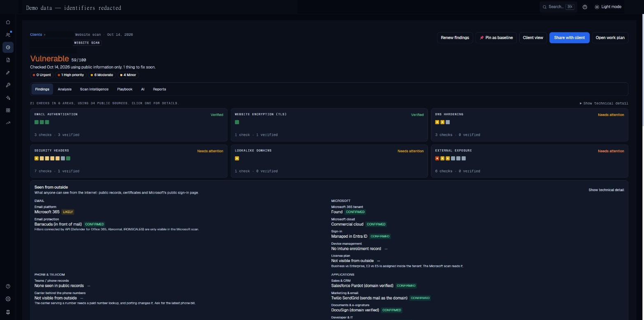Image resolution: width=644 pixels, height=320 pixels.
Task: Open the document icon in sidebar
Action: [x=8, y=60]
